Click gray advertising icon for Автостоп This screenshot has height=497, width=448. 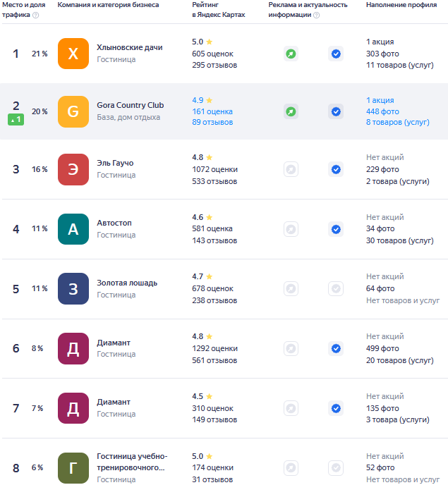coord(291,229)
